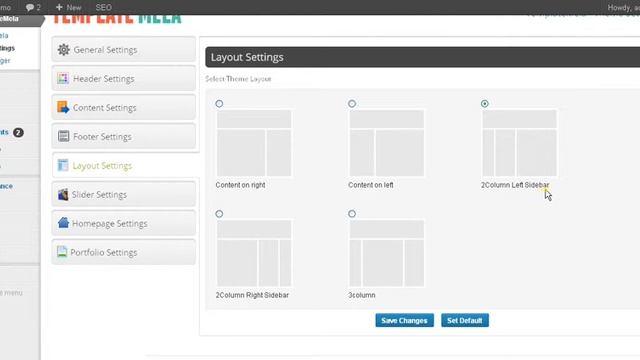Click the 'Content on left' label
Viewport: 640px width, 360px height.
[371, 185]
